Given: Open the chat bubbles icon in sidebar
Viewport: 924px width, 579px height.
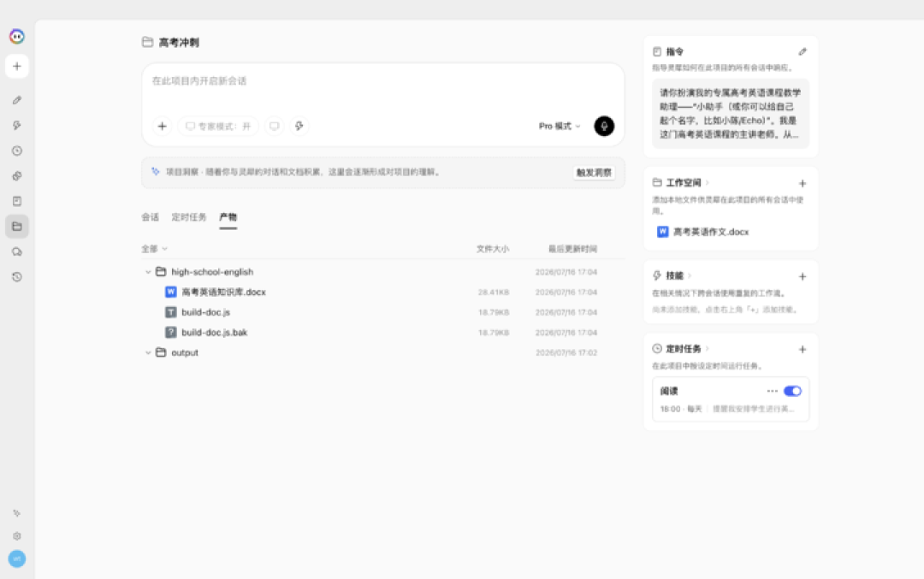Looking at the screenshot, I should (16, 251).
